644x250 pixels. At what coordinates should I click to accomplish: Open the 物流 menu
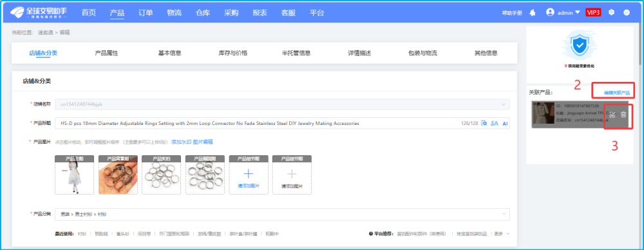click(x=174, y=13)
